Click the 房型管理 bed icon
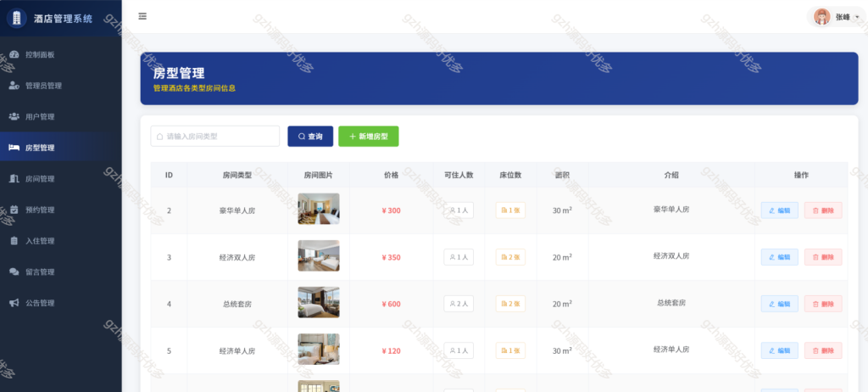 click(x=14, y=148)
